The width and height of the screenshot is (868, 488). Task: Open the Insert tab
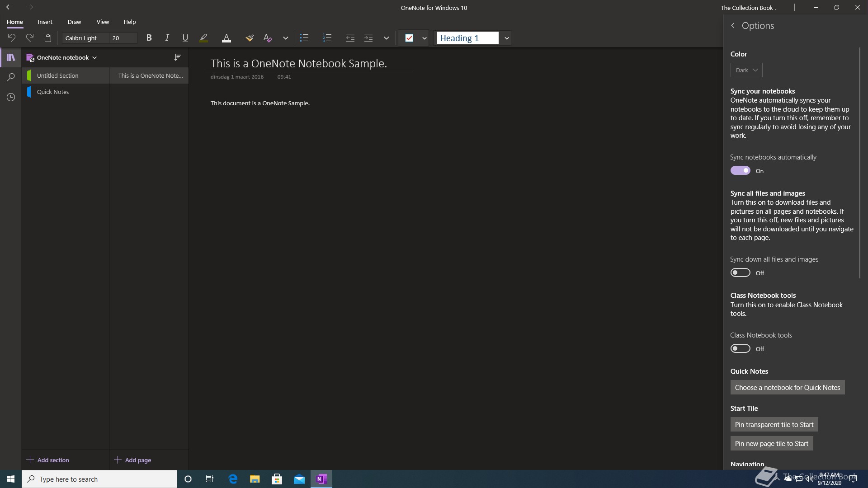coord(45,22)
